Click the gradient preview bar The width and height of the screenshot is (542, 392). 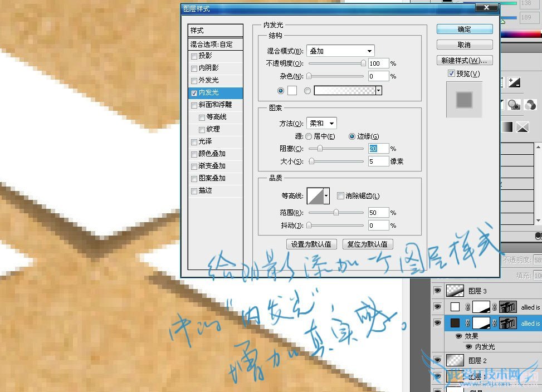345,91
